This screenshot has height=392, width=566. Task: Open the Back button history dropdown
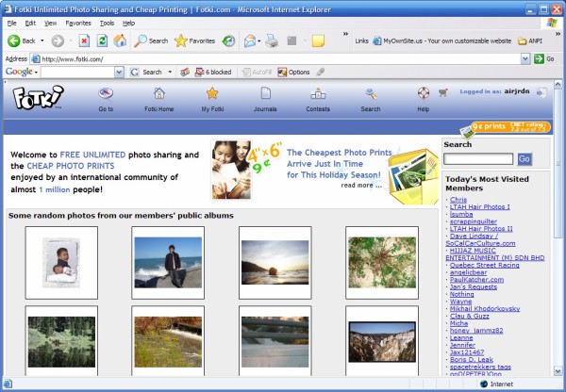[42, 41]
